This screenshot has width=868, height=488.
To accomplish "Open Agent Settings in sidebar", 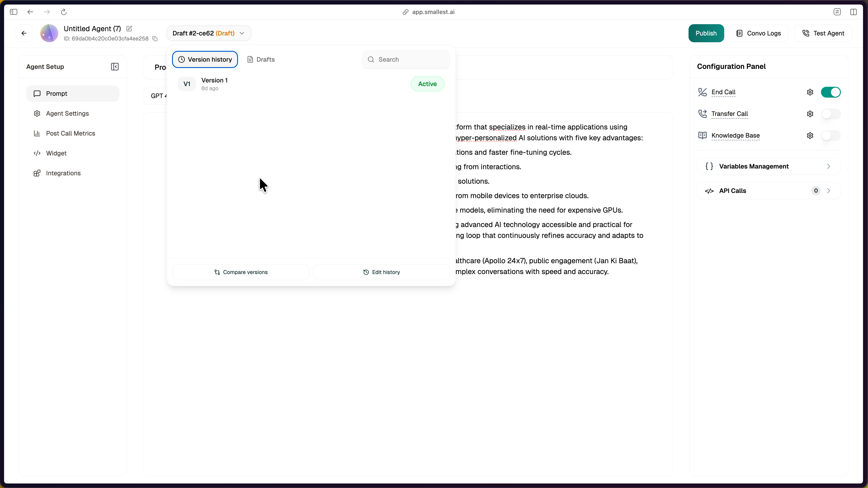I will point(67,113).
